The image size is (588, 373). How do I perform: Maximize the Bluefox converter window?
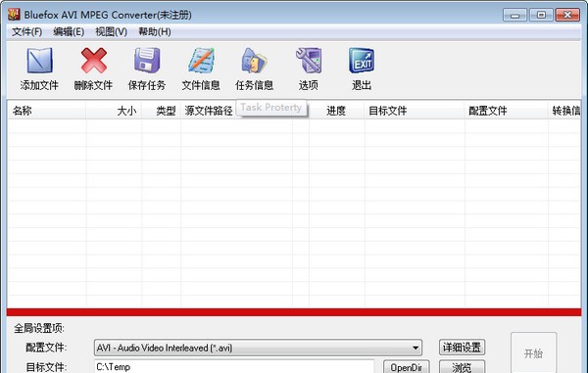[x=541, y=15]
